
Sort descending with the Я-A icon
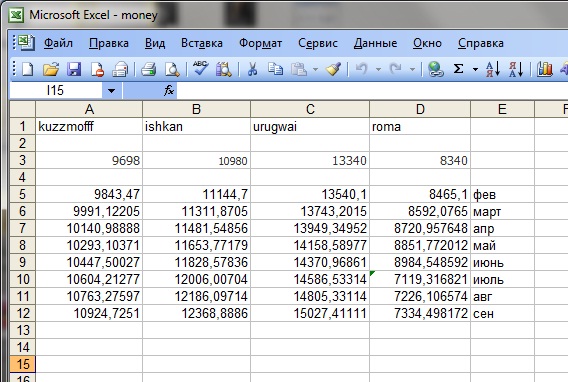[516, 69]
